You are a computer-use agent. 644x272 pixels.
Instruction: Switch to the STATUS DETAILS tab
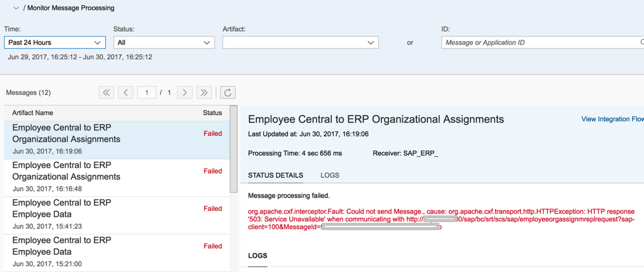tap(275, 175)
